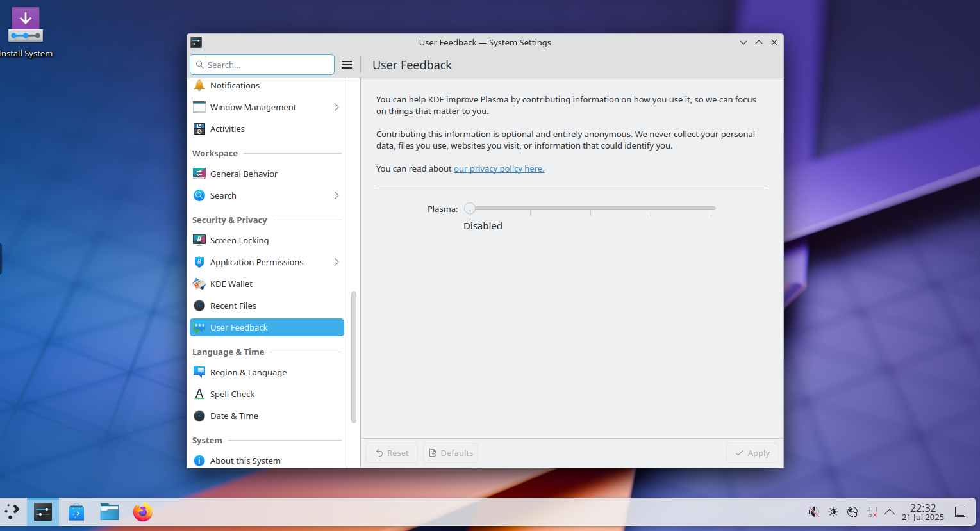This screenshot has height=531, width=980.
Task: Expand Application Permissions chevron
Action: pos(336,262)
